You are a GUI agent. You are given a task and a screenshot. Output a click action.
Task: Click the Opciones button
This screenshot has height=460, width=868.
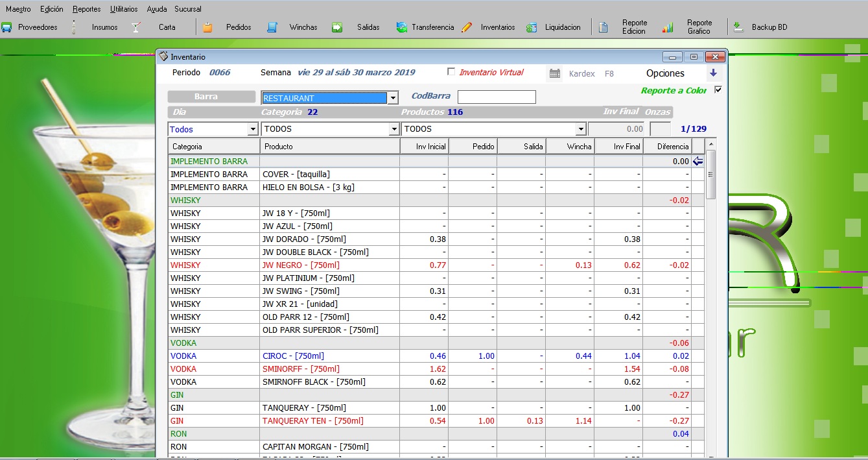[665, 73]
